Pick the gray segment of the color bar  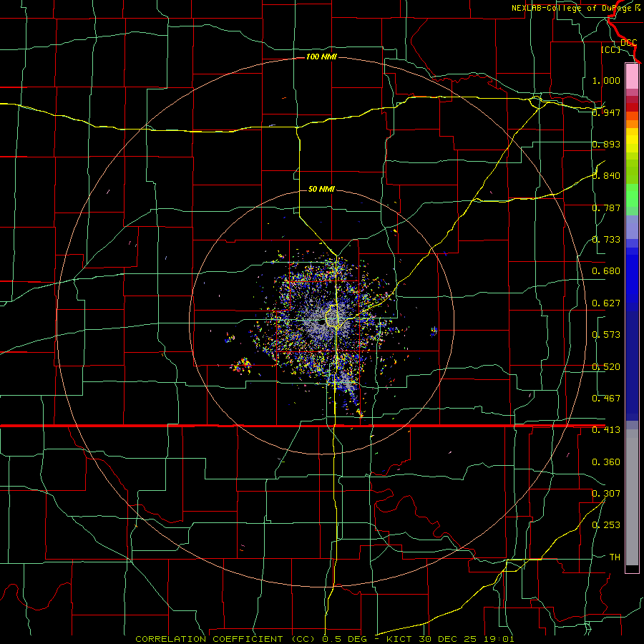632,497
